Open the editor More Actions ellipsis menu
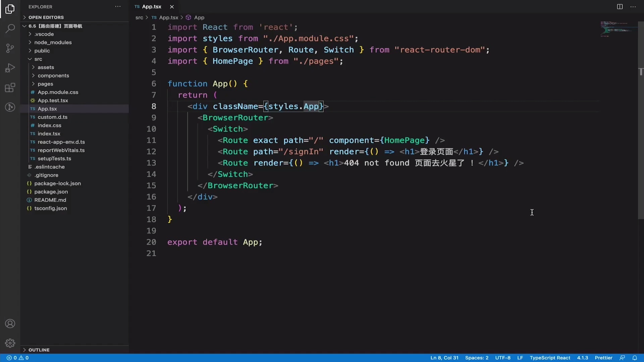644x362 pixels. click(x=633, y=6)
